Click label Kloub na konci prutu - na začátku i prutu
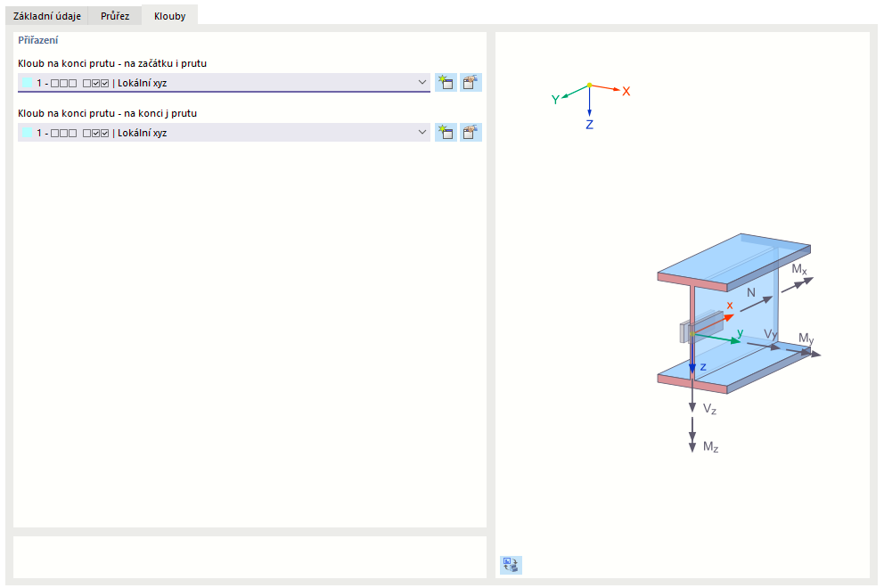This screenshot has height=588, width=884. pos(112,63)
